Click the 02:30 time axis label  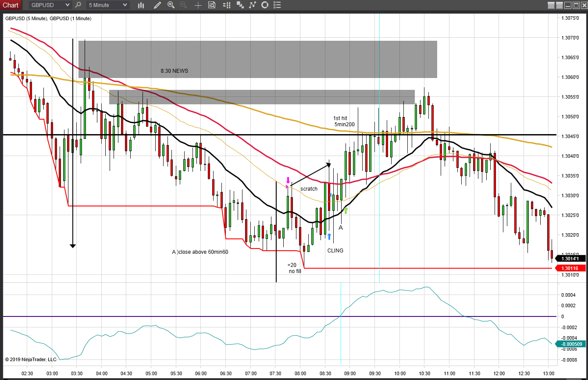pyautogui.click(x=27, y=373)
